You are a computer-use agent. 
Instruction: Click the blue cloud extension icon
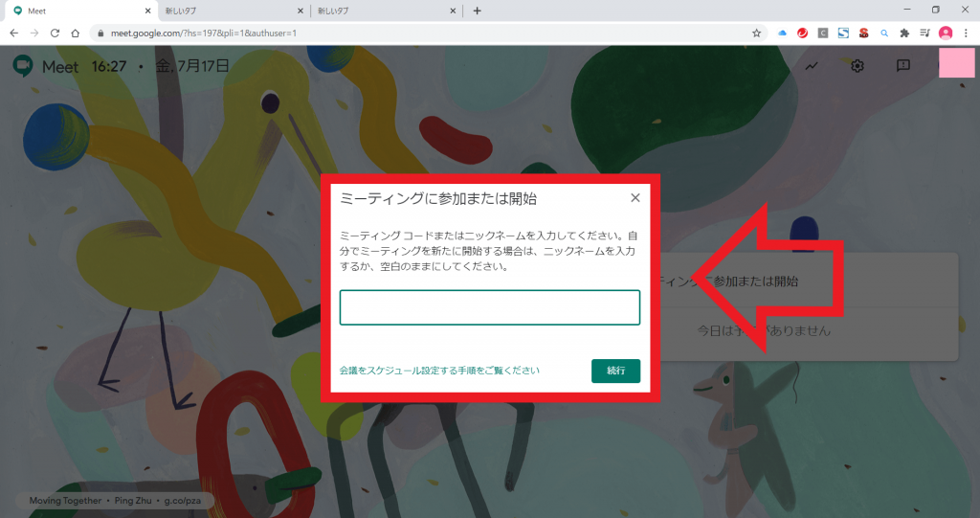[782, 34]
